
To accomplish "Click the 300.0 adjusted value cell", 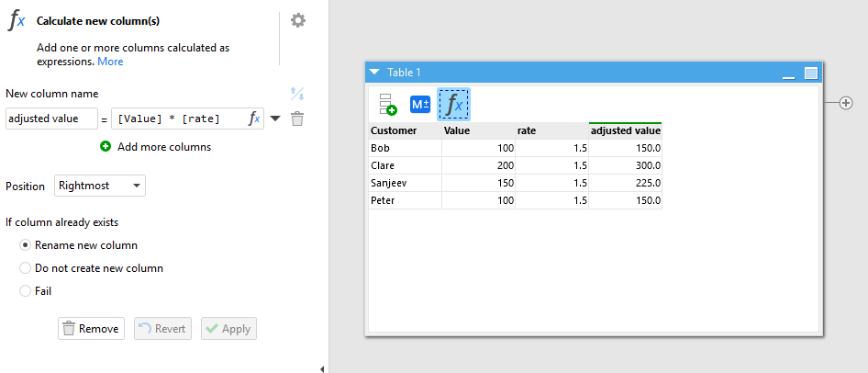I will pos(626,165).
